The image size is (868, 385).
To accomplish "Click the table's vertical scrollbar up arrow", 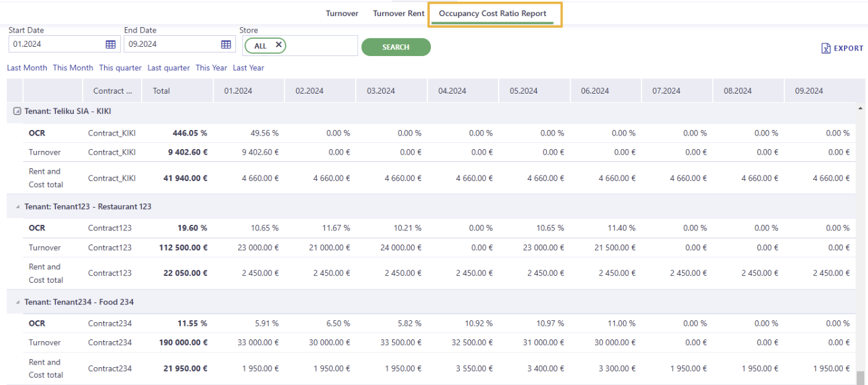I will pyautogui.click(x=860, y=108).
